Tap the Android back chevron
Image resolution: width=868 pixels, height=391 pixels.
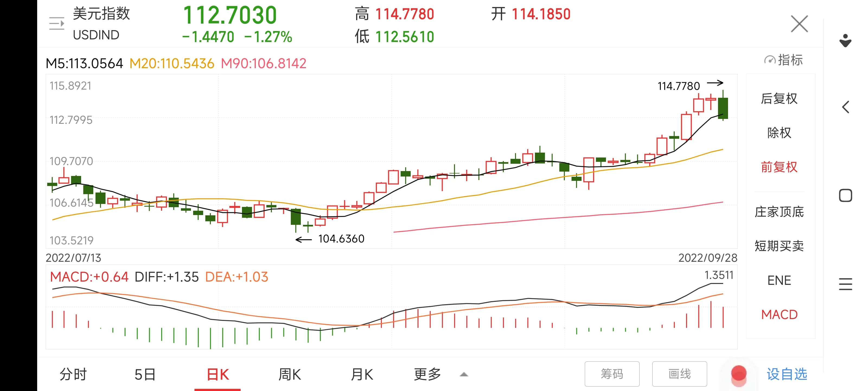[x=845, y=107]
